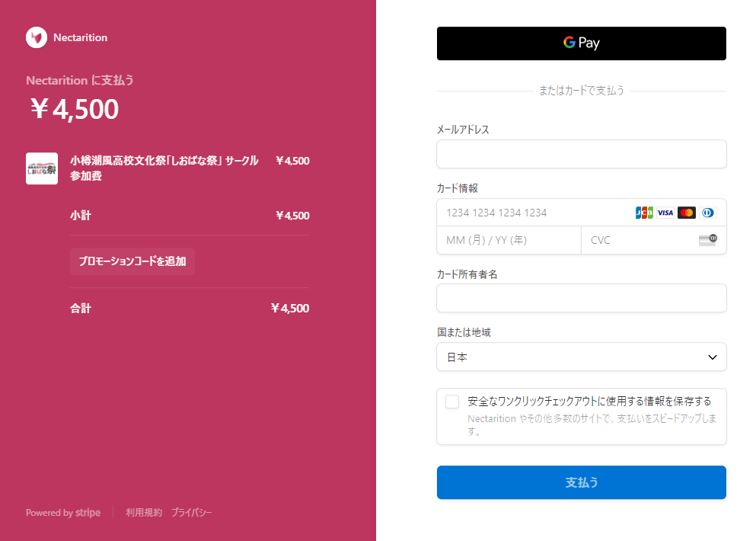Click the MM / YY expiry date field
756x541 pixels.
(x=509, y=240)
